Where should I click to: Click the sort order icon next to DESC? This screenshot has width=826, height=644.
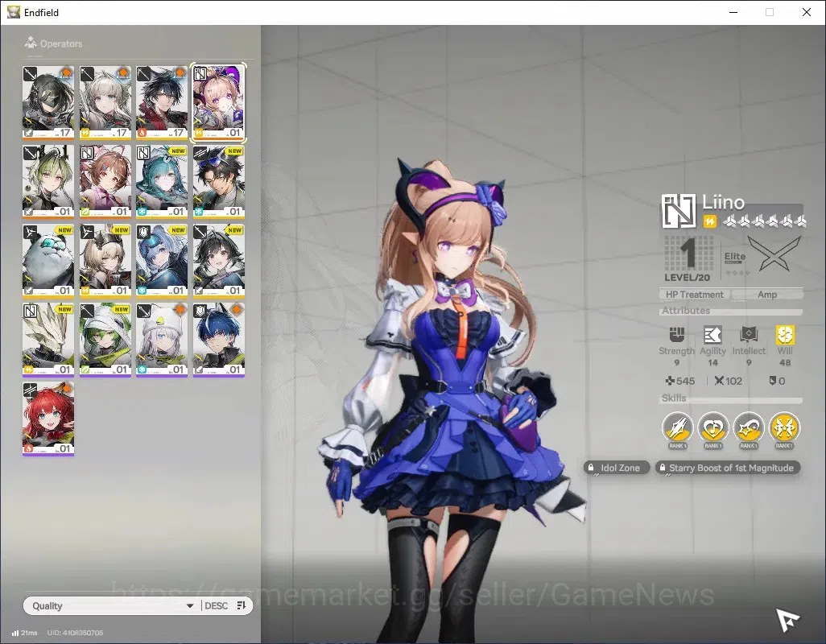coord(242,605)
